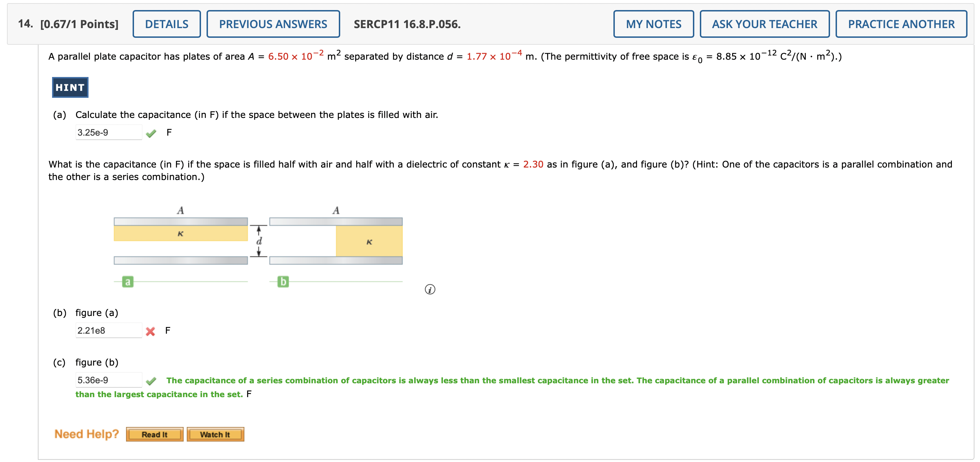Click the Need Help? label

click(86, 434)
